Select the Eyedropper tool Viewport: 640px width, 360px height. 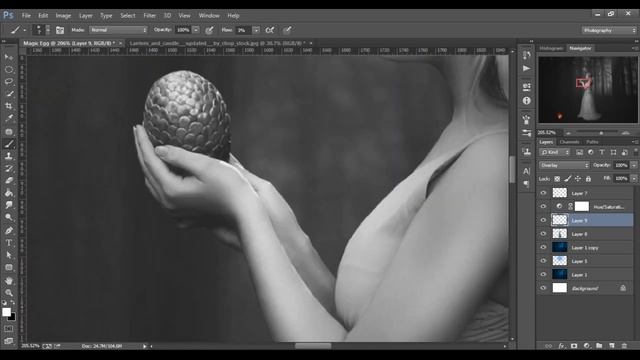pos(9,118)
